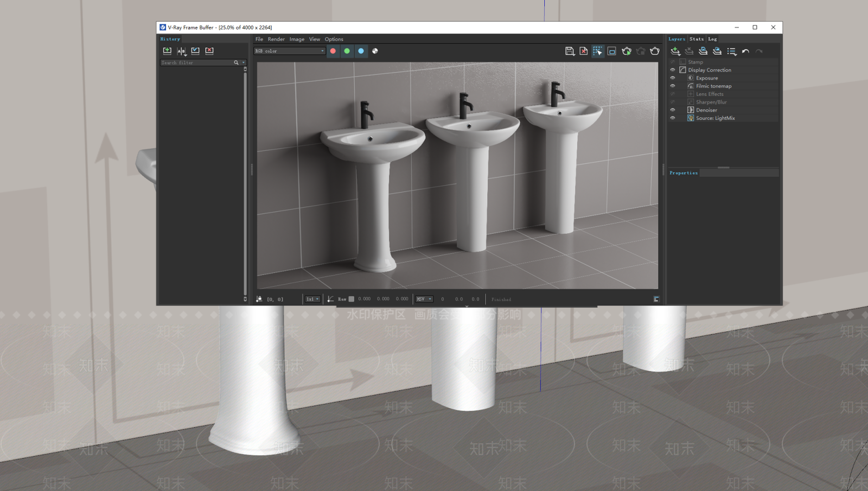Open the search filter options arrow

[x=244, y=62]
